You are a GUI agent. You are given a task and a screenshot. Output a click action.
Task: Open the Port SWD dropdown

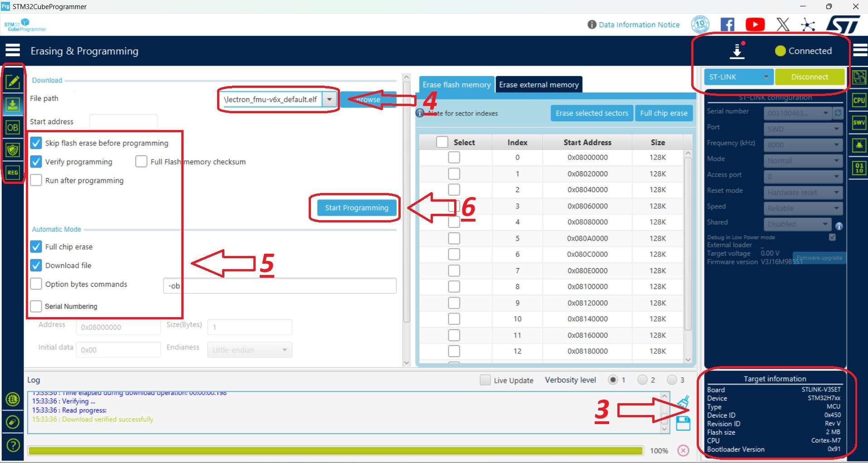[803, 129]
